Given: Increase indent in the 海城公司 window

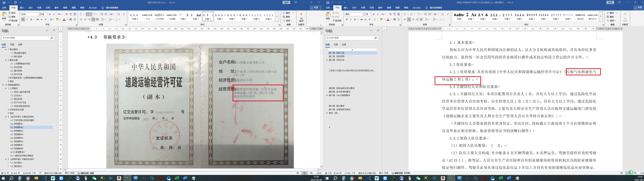Looking at the screenshot, I should pyautogui.click(x=430, y=14).
